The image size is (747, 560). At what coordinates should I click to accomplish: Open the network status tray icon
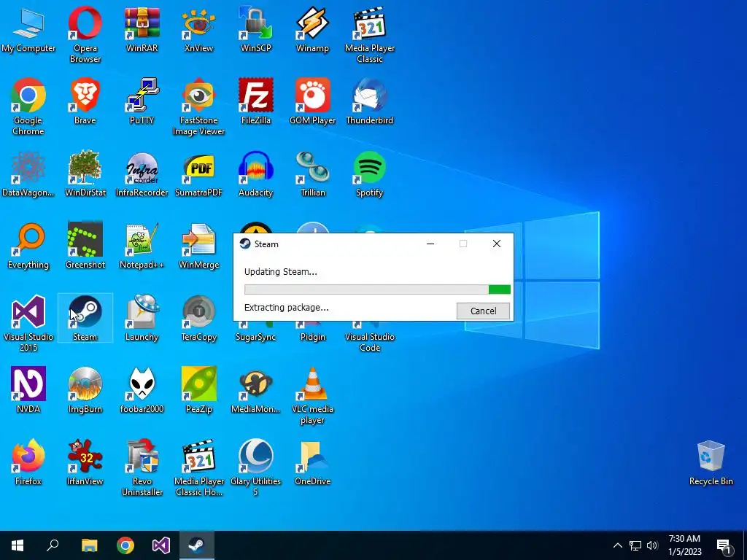pyautogui.click(x=635, y=545)
